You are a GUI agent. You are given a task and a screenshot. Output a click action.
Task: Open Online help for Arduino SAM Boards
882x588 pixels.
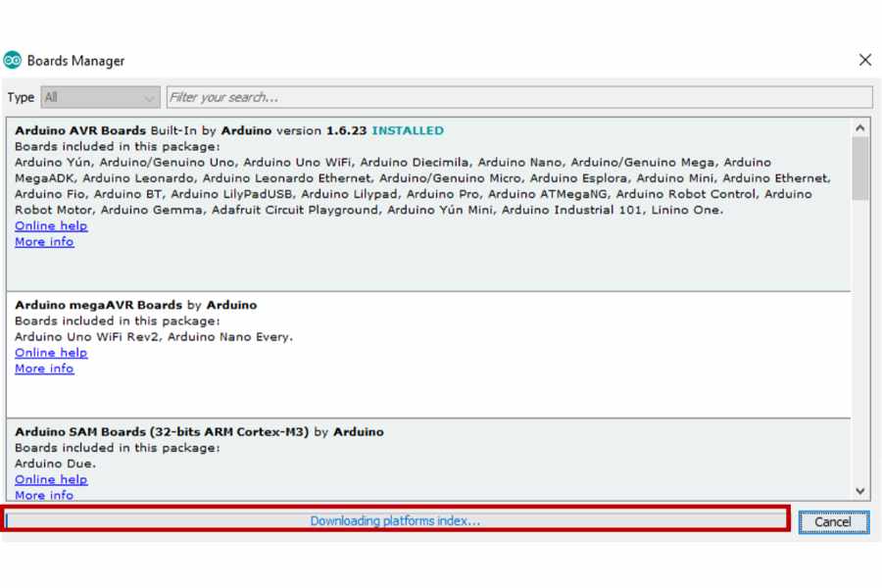tap(51, 479)
